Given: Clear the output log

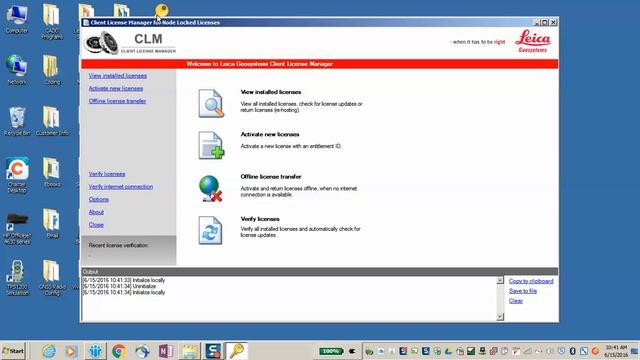Looking at the screenshot, I should (x=516, y=301).
